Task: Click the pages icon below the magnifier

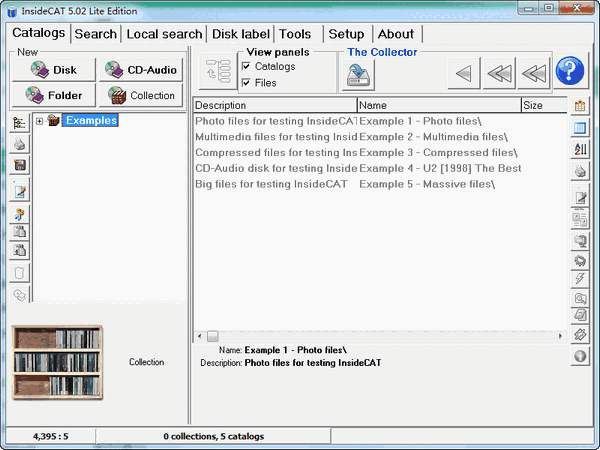Action: (x=580, y=315)
